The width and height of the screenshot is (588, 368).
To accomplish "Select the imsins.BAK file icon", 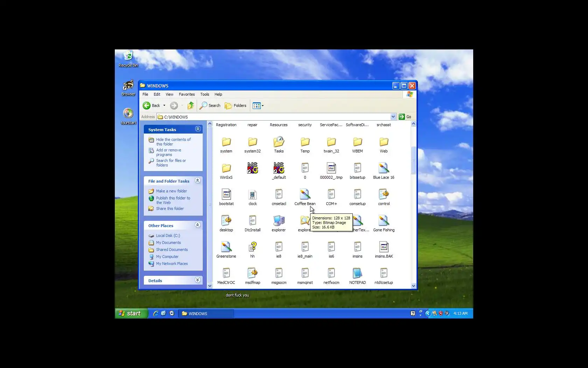I will 384,247.
